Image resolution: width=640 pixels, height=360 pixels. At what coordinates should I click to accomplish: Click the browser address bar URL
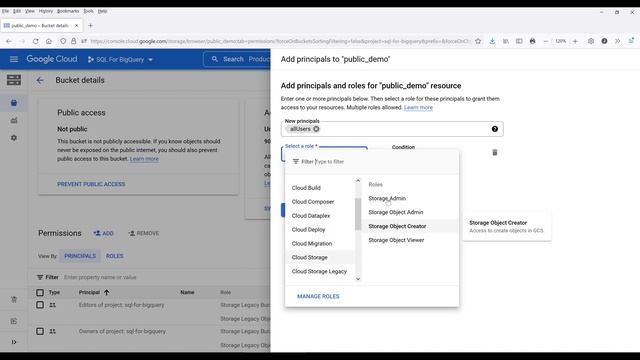(x=280, y=41)
